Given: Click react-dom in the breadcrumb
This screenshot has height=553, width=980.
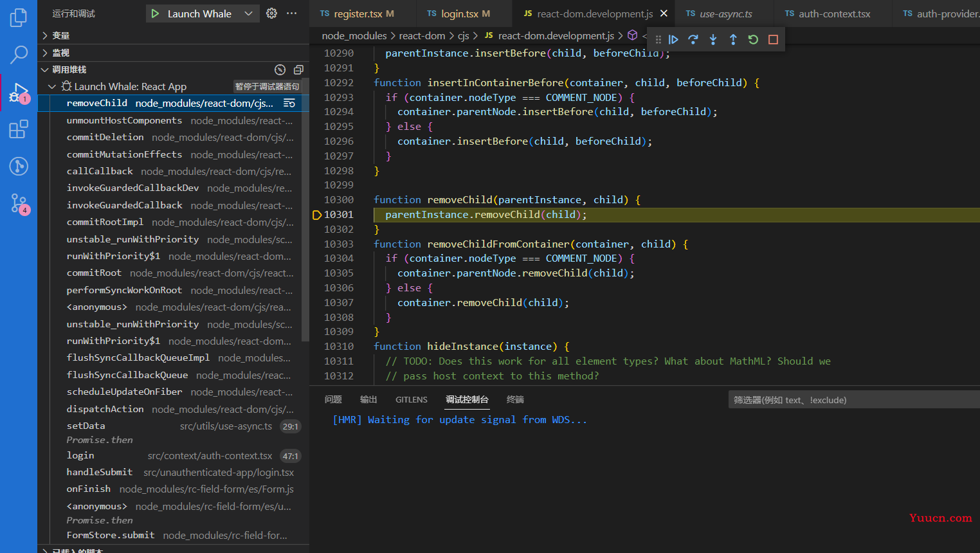Looking at the screenshot, I should tap(422, 36).
